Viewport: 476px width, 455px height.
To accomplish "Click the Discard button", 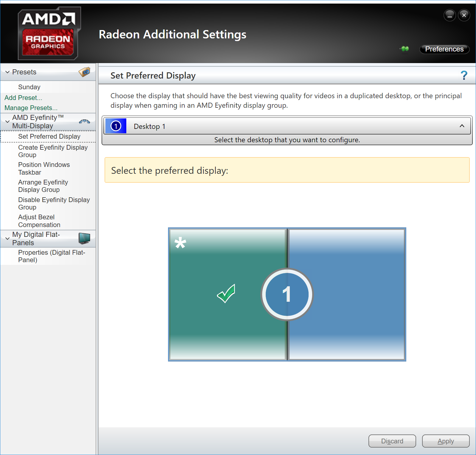I will (392, 441).
